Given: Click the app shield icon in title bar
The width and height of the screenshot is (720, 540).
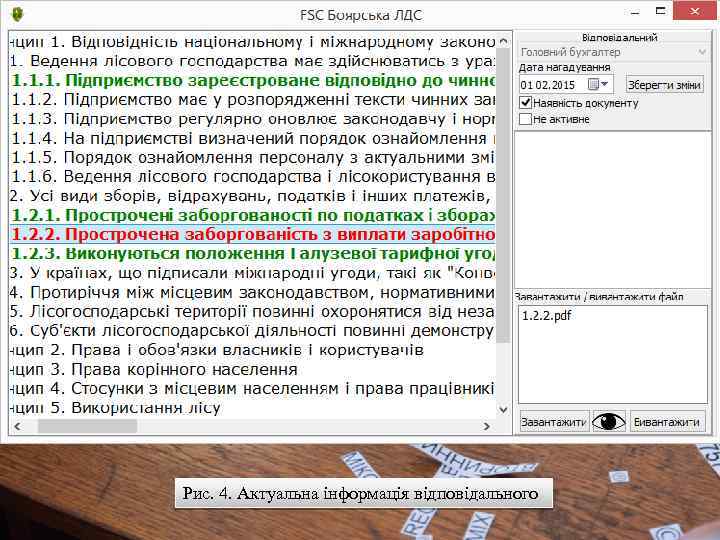Looking at the screenshot, I should 17,14.
